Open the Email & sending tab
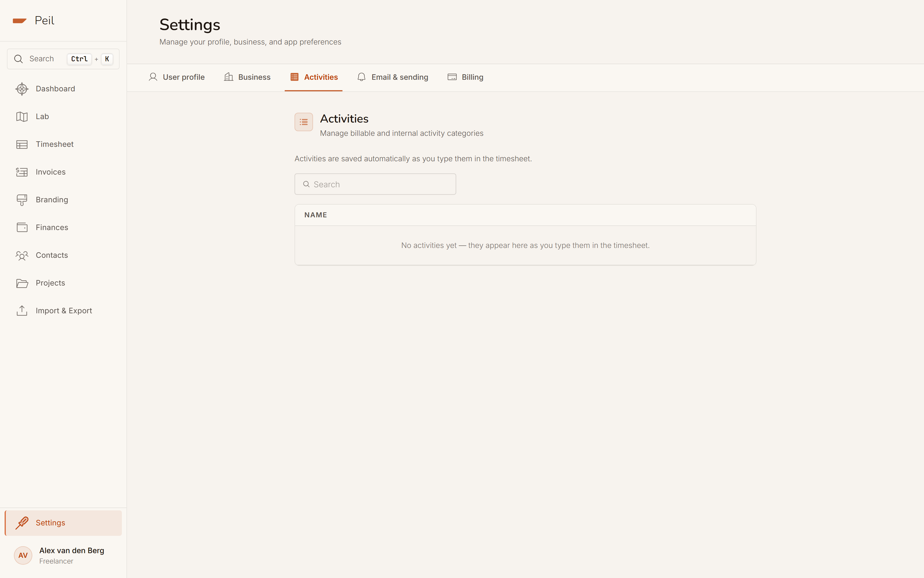The image size is (924, 578). coord(392,77)
